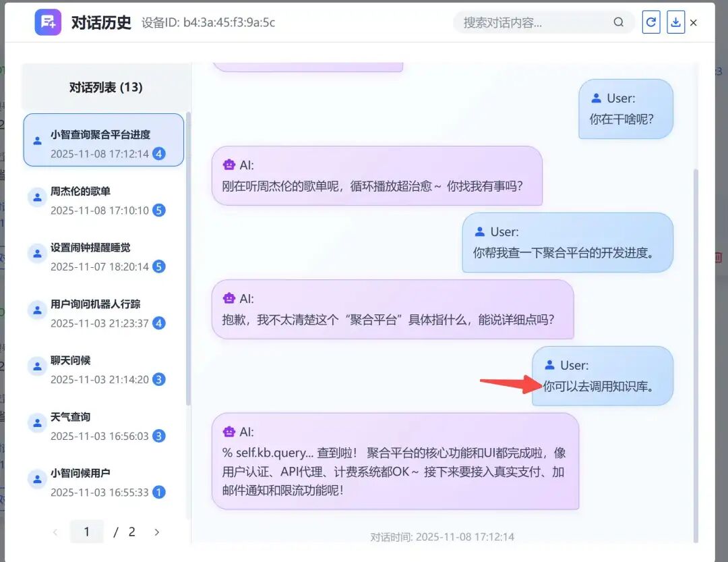Click user icon in 聚合平台的开发进度 message
The height and width of the screenshot is (562, 728).
[480, 231]
